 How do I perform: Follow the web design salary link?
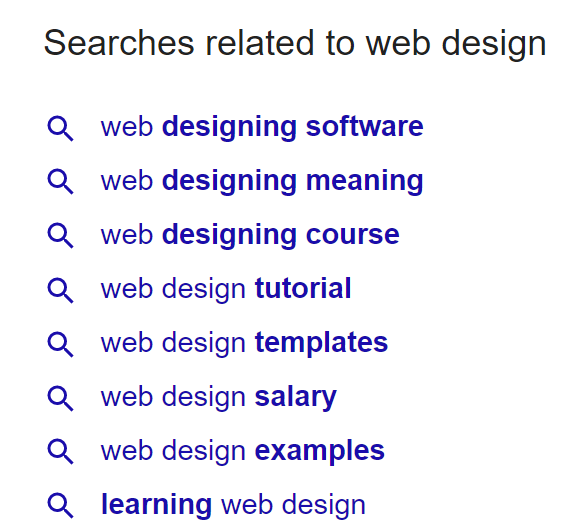(219, 398)
